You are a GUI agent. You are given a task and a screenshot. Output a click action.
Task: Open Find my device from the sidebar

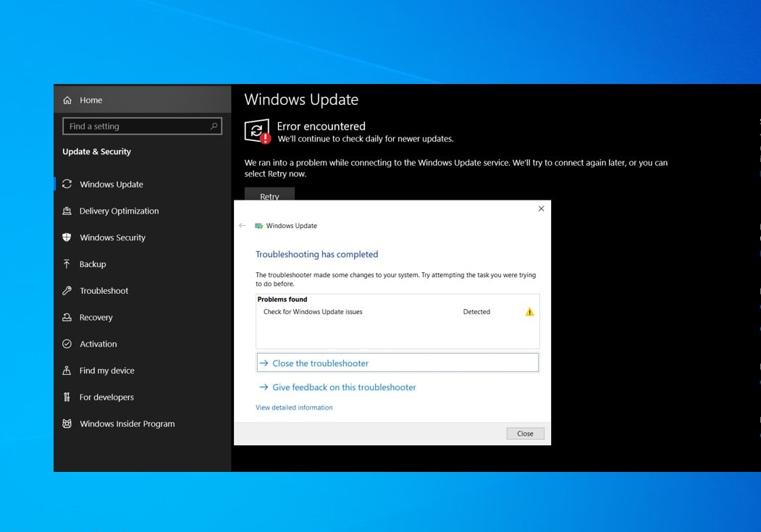[x=67, y=371]
